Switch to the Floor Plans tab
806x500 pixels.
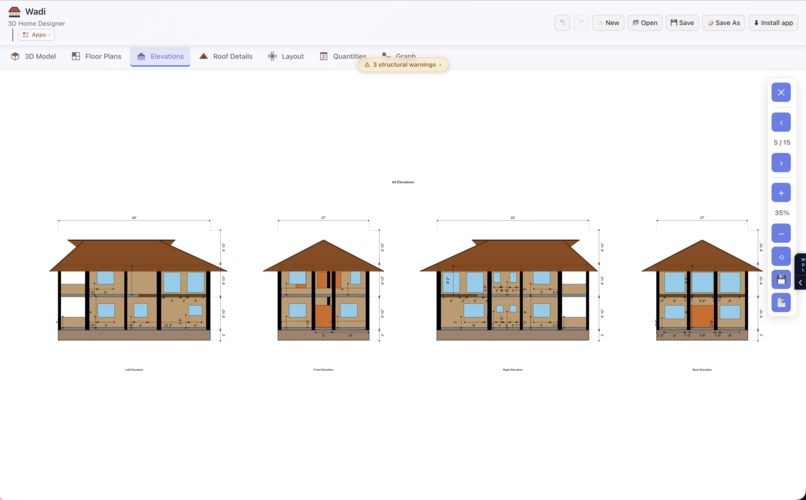point(97,57)
